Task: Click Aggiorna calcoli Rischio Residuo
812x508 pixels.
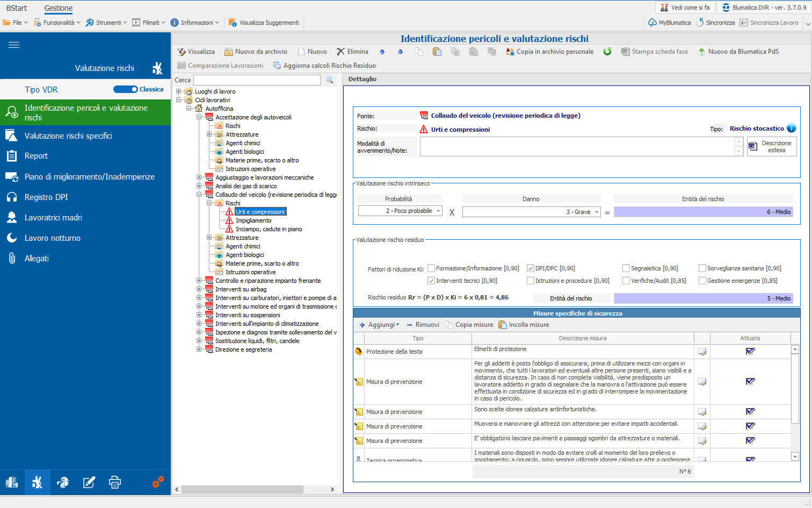Action: [x=324, y=66]
